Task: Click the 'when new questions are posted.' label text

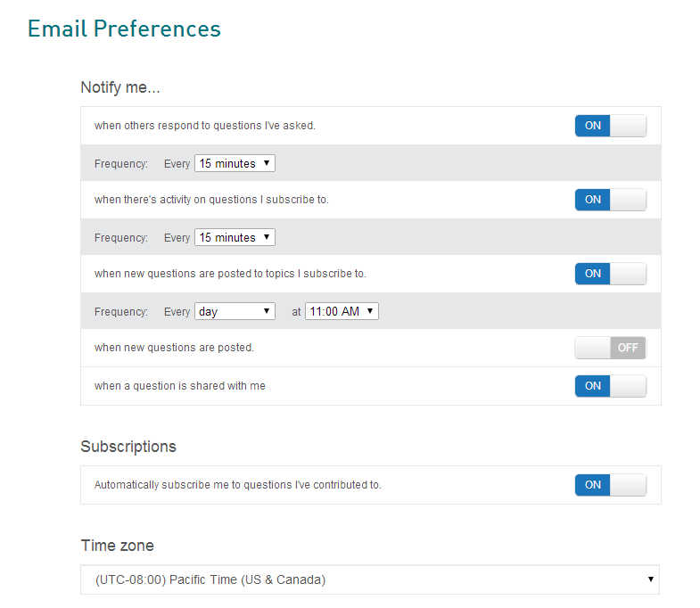Action: (x=174, y=348)
